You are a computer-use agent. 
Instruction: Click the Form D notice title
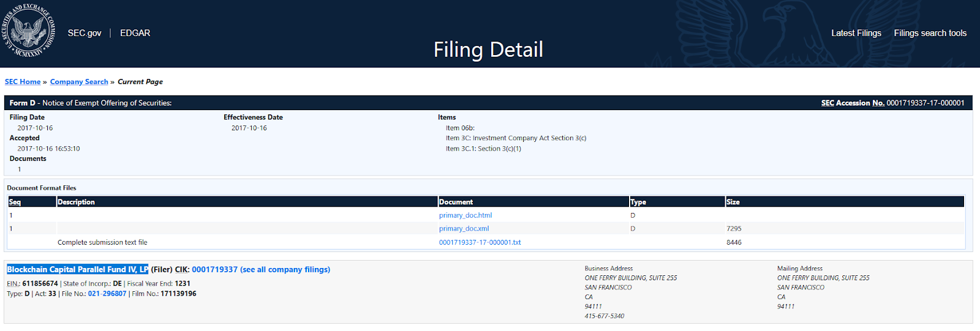tap(91, 103)
